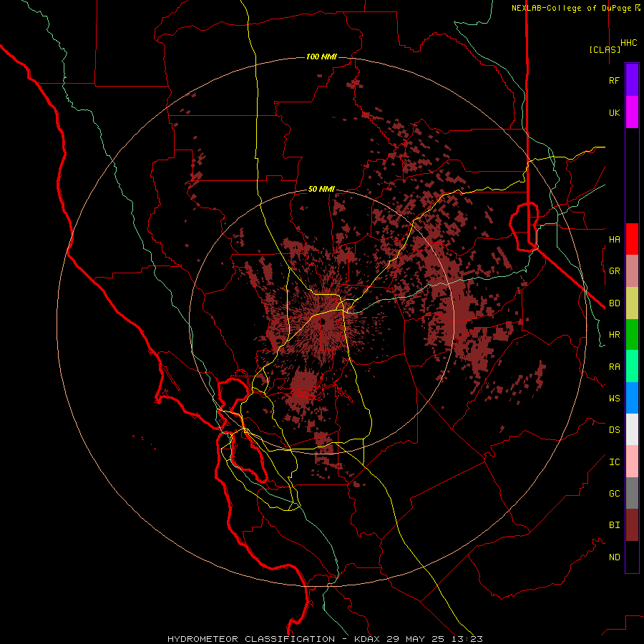The height and width of the screenshot is (644, 644).
Task: Click the "GR" legend label
Action: pos(614,271)
